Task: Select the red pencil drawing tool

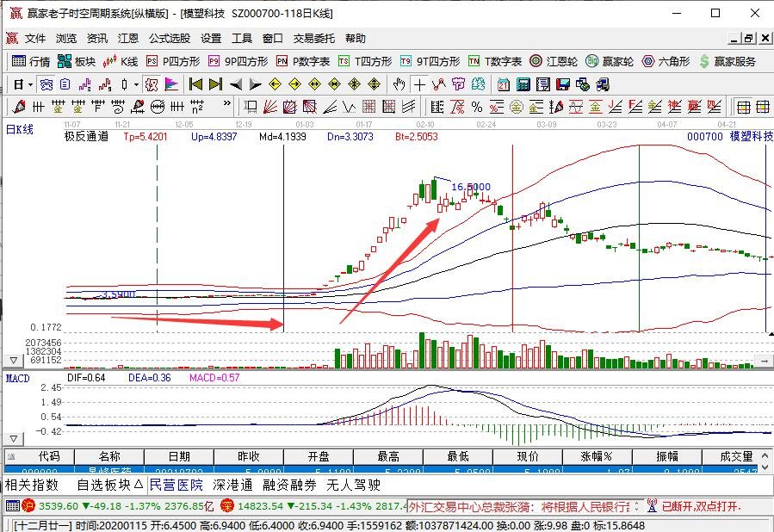Action: pos(19,107)
